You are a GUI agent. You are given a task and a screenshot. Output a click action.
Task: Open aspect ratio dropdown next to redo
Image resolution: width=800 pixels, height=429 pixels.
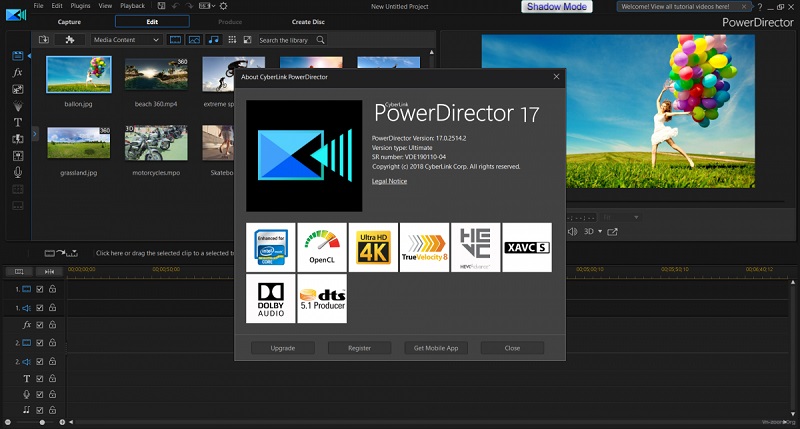coord(207,6)
